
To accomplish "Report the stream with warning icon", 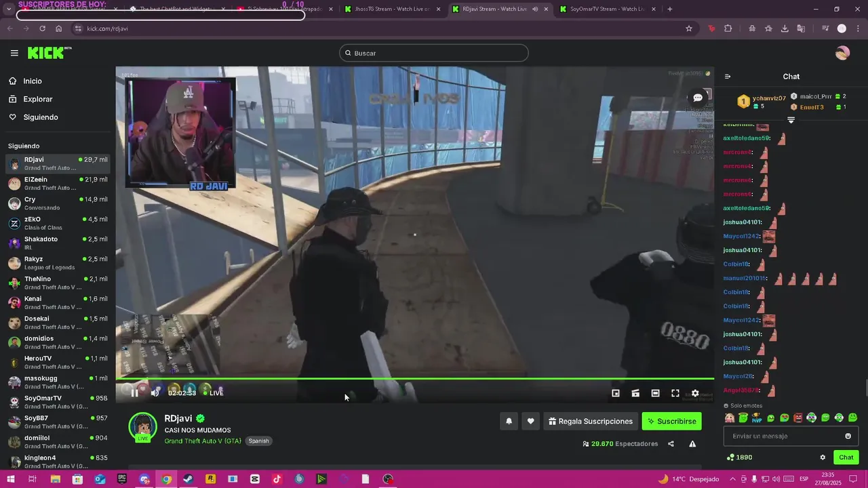I will (692, 444).
